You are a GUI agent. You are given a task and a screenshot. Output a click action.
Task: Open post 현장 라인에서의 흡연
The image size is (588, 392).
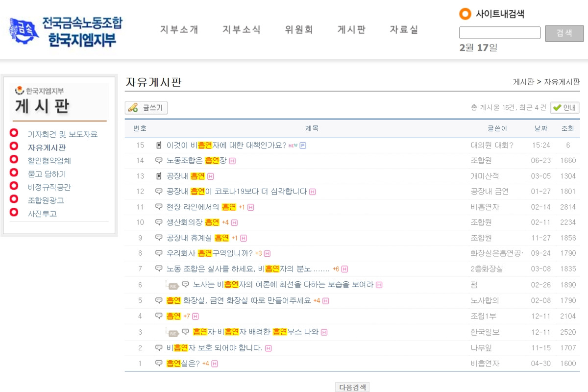coord(201,207)
